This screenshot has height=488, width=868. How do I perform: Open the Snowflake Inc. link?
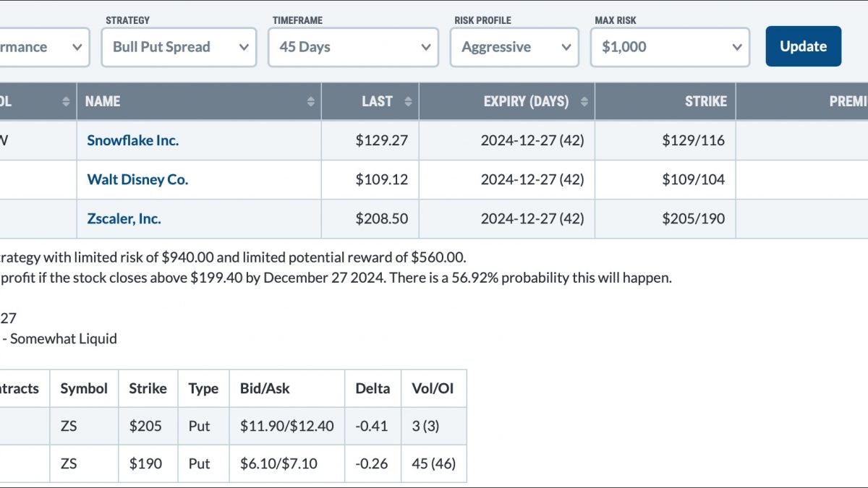[132, 140]
